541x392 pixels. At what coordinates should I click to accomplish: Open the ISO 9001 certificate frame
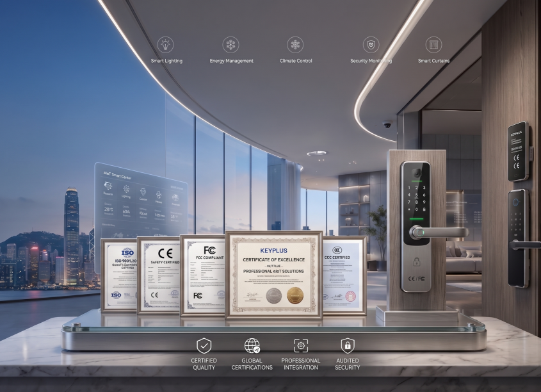coord(119,275)
